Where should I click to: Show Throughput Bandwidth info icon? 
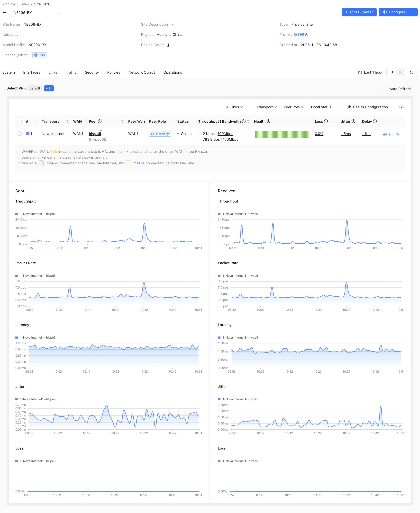coord(244,121)
